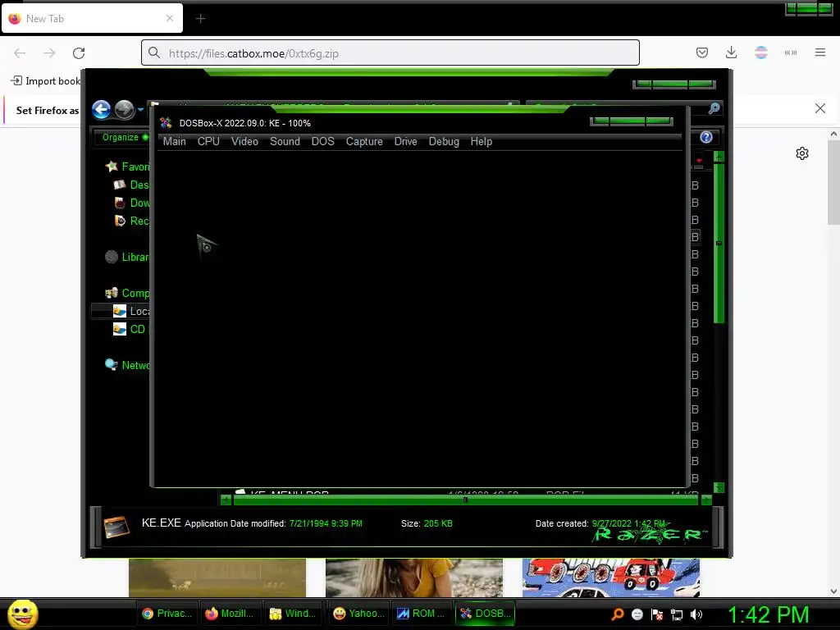The height and width of the screenshot is (630, 840).
Task: Open the tray volume speaker icon
Action: pyautogui.click(x=696, y=614)
